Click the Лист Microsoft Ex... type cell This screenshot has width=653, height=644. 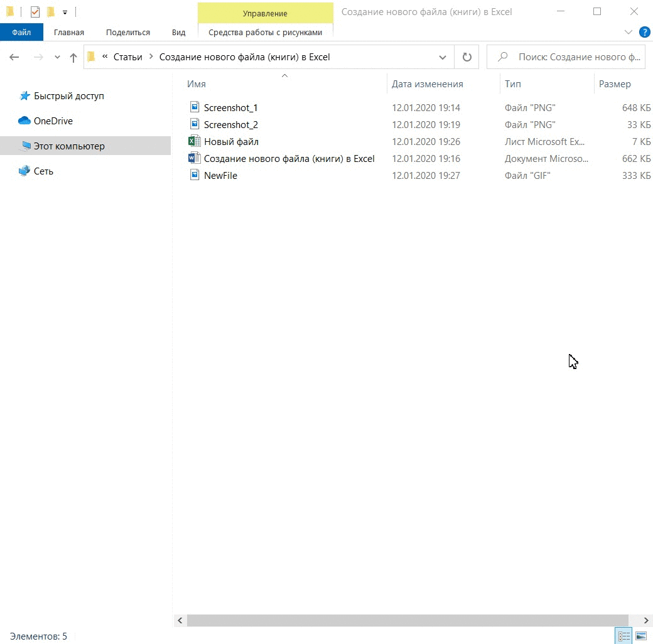point(544,141)
